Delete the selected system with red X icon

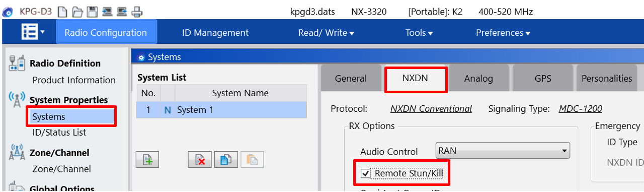200,159
